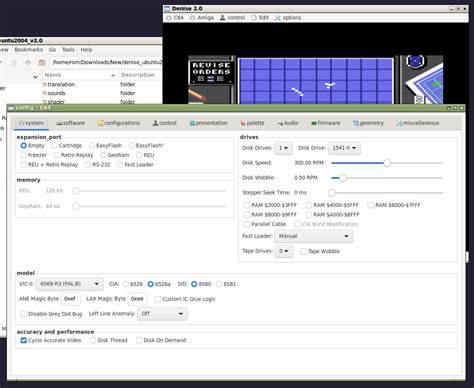Sort by the Name column header

(x=79, y=75)
